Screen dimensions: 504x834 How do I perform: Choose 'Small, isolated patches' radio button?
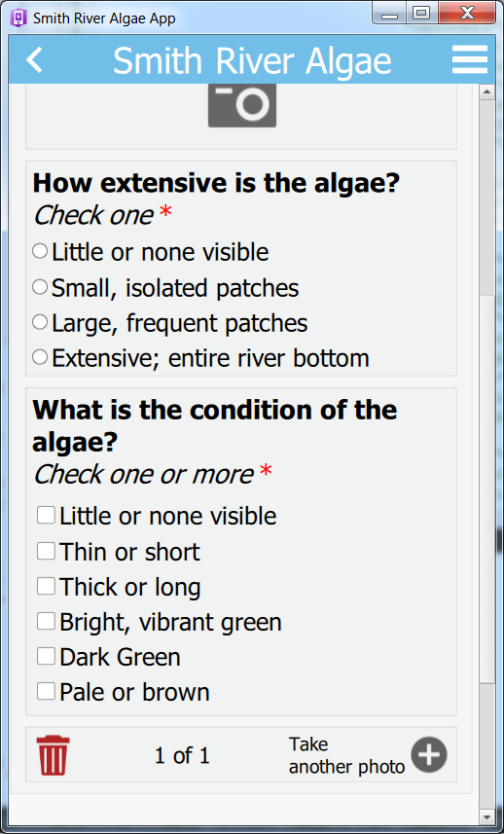(40, 287)
